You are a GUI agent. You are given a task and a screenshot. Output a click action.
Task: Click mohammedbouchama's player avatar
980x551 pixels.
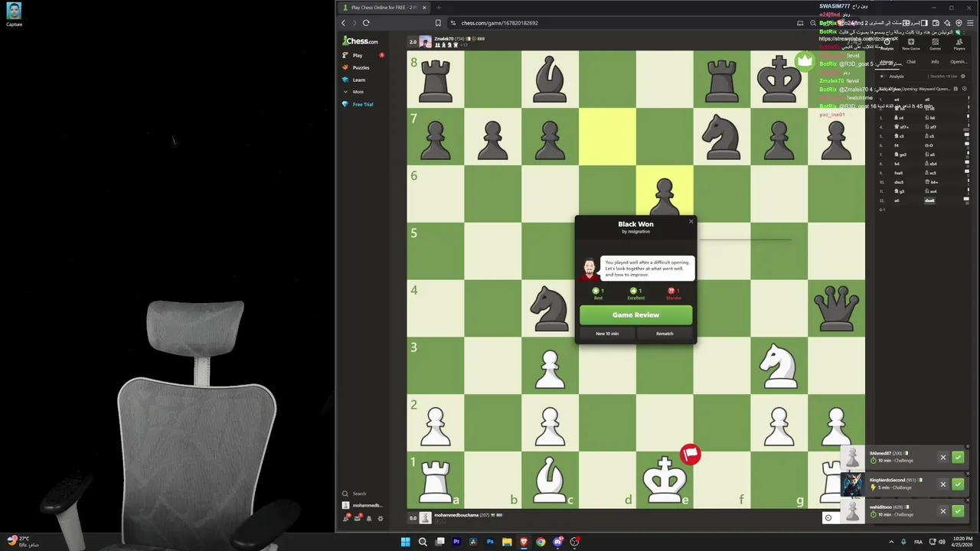click(425, 518)
